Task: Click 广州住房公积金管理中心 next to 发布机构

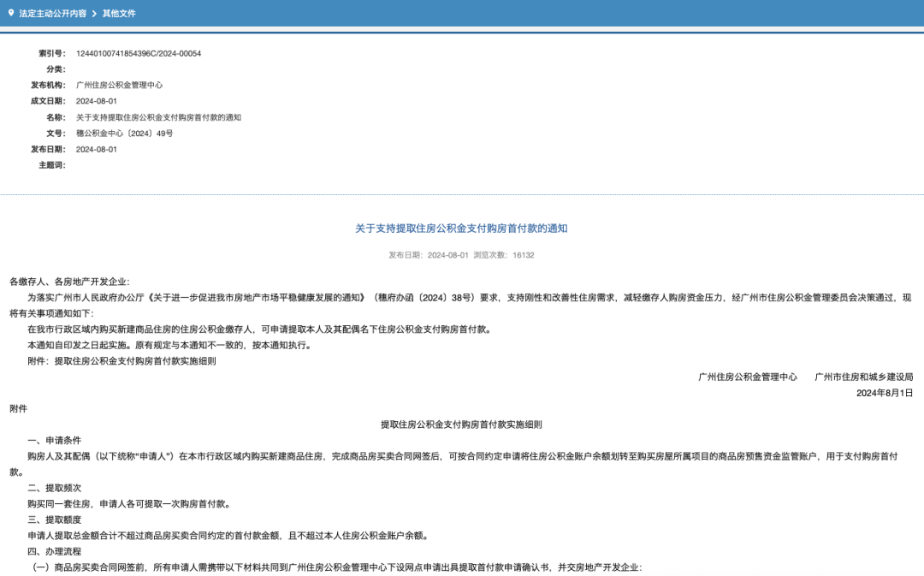Action: [119, 86]
